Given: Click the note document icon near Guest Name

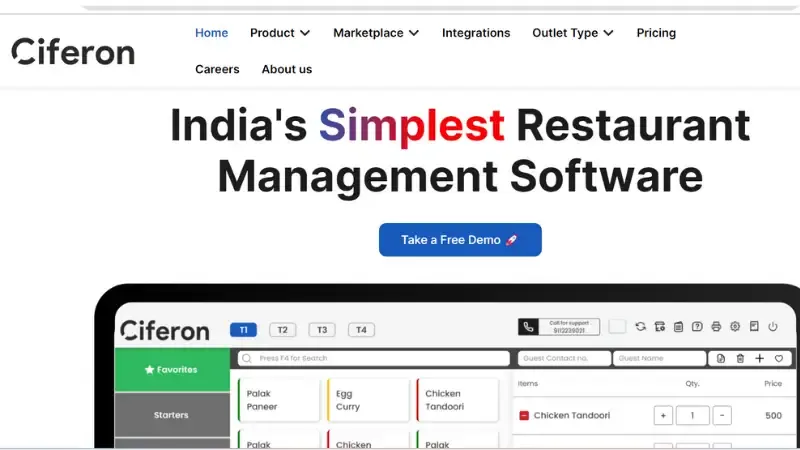Looking at the screenshot, I should [x=720, y=359].
